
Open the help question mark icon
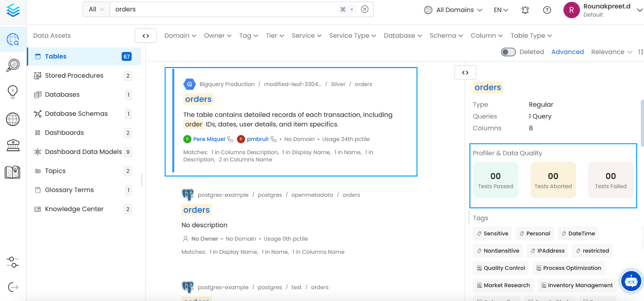click(x=547, y=10)
